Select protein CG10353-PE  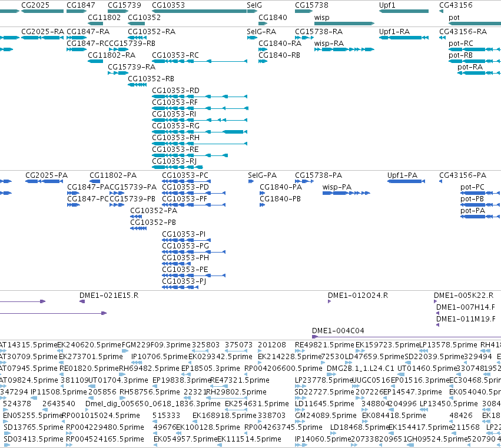pyautogui.click(x=194, y=276)
